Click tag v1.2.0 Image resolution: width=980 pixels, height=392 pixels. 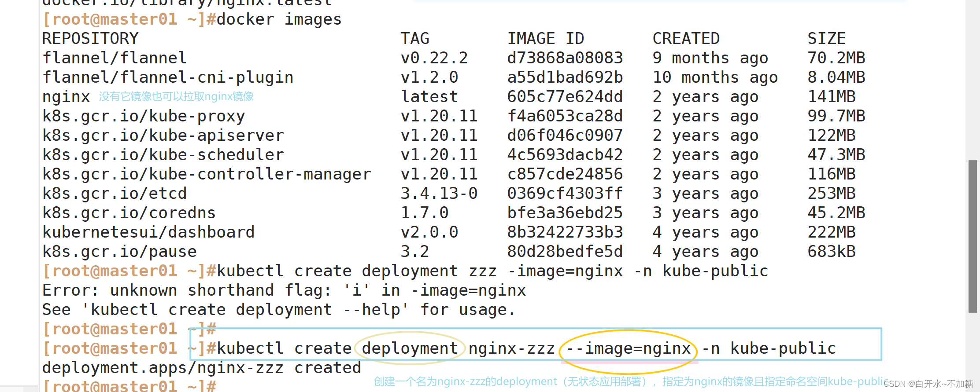(429, 77)
